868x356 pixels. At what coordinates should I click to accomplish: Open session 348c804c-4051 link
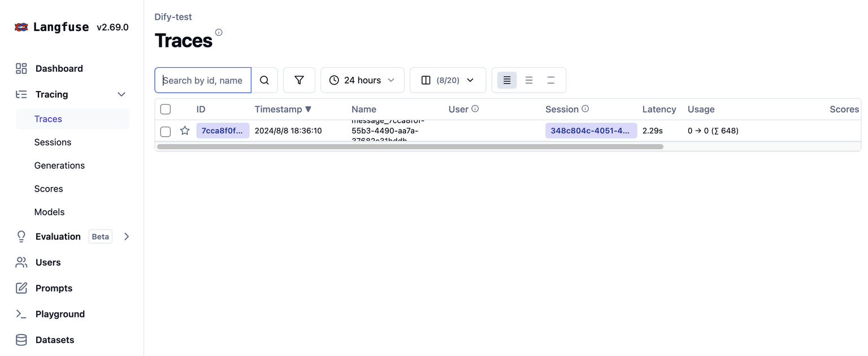tap(591, 131)
